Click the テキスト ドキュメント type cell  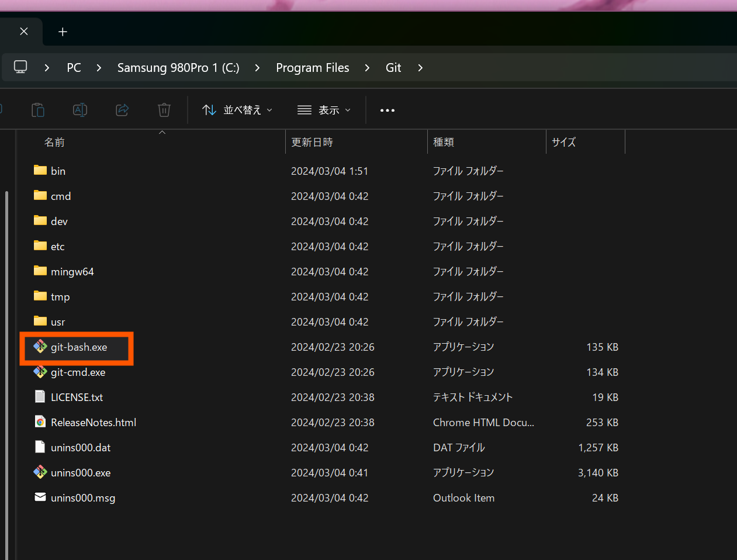click(x=472, y=397)
